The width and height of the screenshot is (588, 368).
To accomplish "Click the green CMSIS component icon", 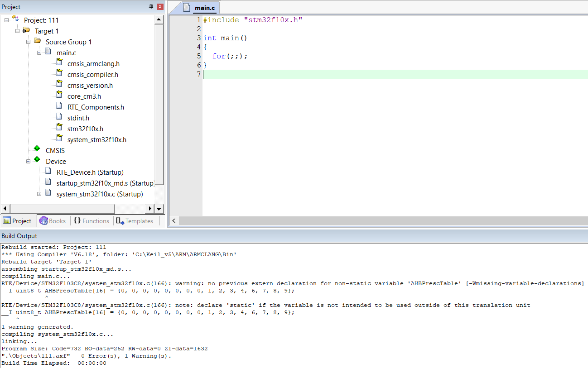I will point(37,150).
